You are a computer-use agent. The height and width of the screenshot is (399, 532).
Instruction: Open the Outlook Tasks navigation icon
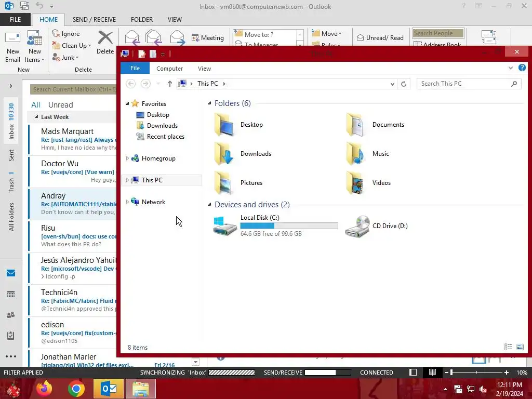pos(11,336)
